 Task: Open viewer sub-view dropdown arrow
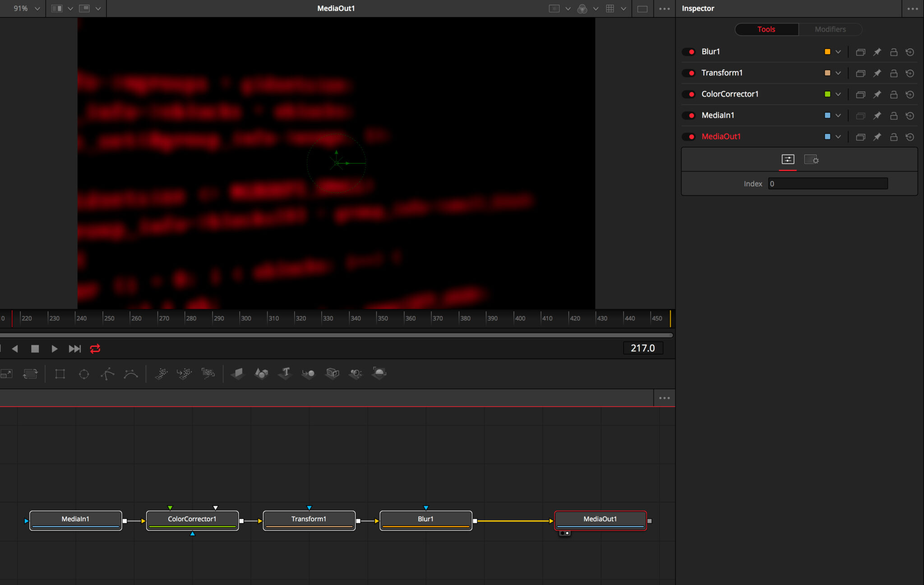pos(98,9)
